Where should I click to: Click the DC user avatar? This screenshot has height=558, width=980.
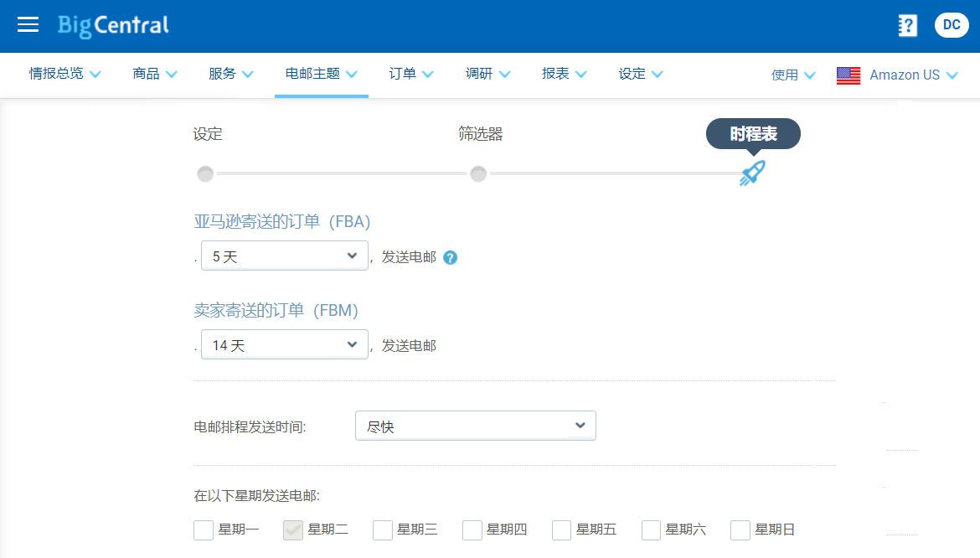[952, 25]
